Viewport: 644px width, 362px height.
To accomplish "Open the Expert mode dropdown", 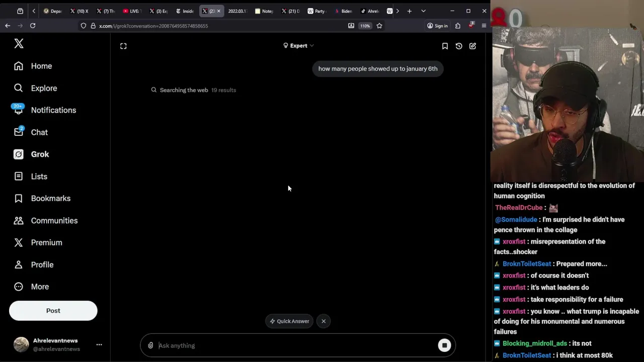I will [x=298, y=46].
